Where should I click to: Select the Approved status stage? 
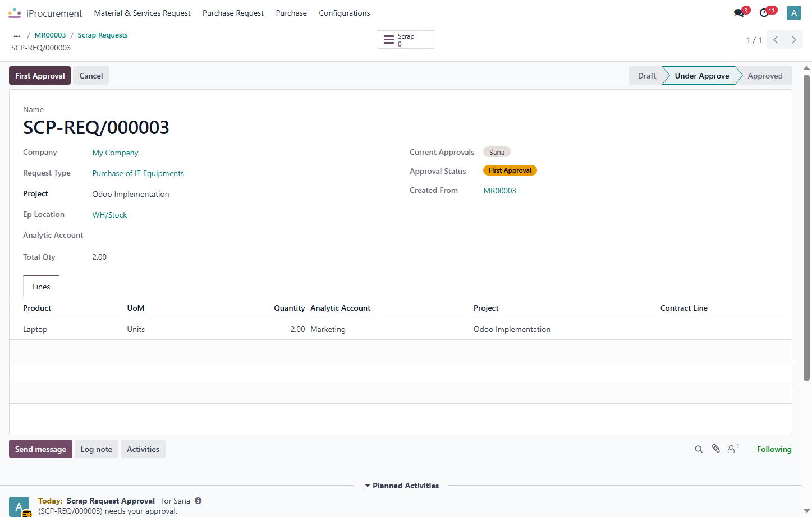point(765,76)
